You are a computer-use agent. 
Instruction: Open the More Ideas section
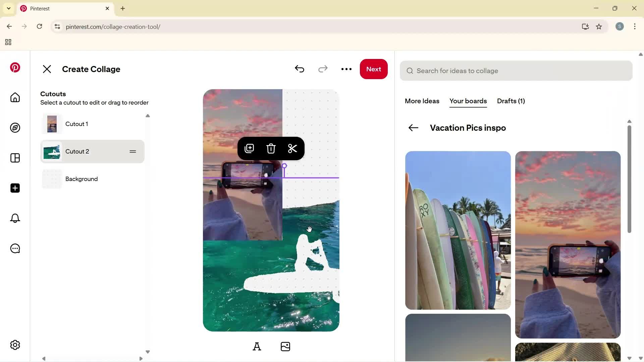pos(422,101)
